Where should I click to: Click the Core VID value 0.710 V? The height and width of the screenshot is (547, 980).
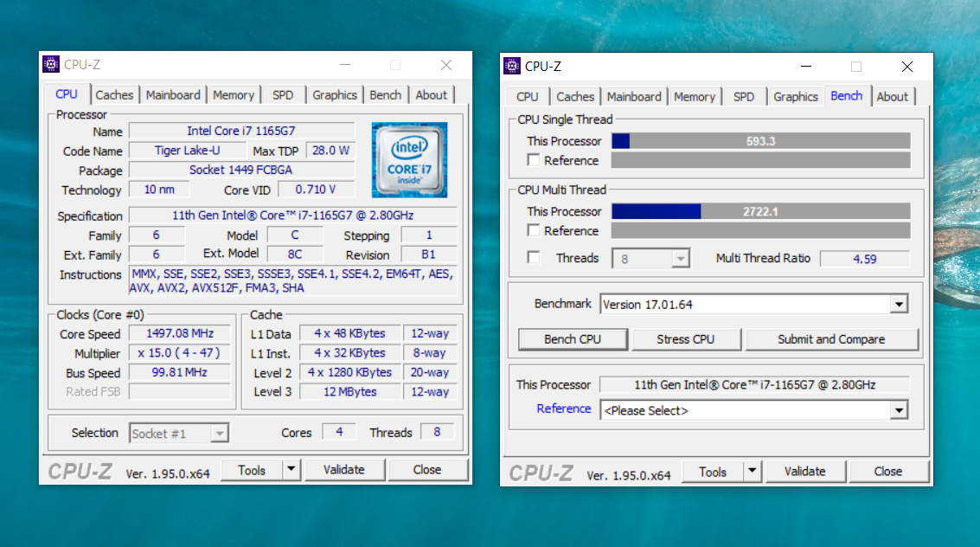pyautogui.click(x=316, y=190)
